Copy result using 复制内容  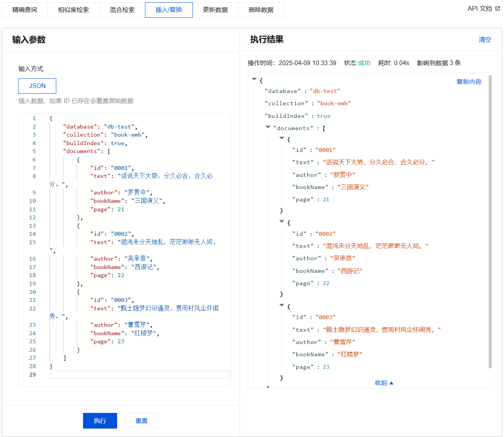(x=468, y=82)
